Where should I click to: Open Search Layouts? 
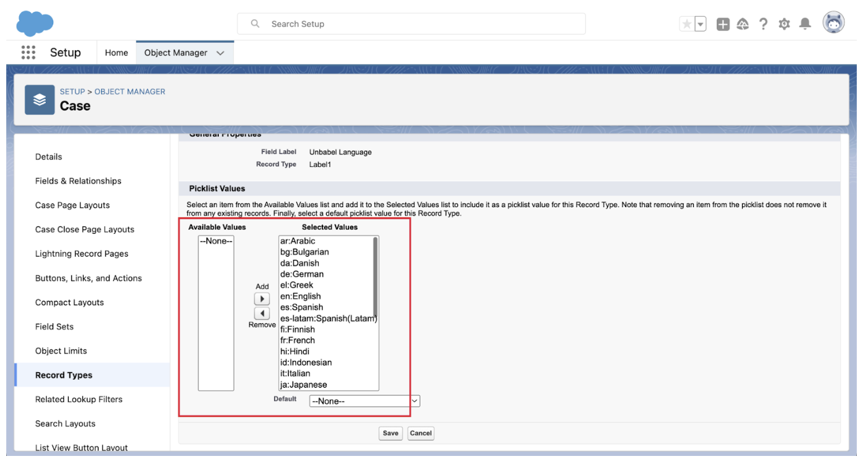(x=66, y=424)
